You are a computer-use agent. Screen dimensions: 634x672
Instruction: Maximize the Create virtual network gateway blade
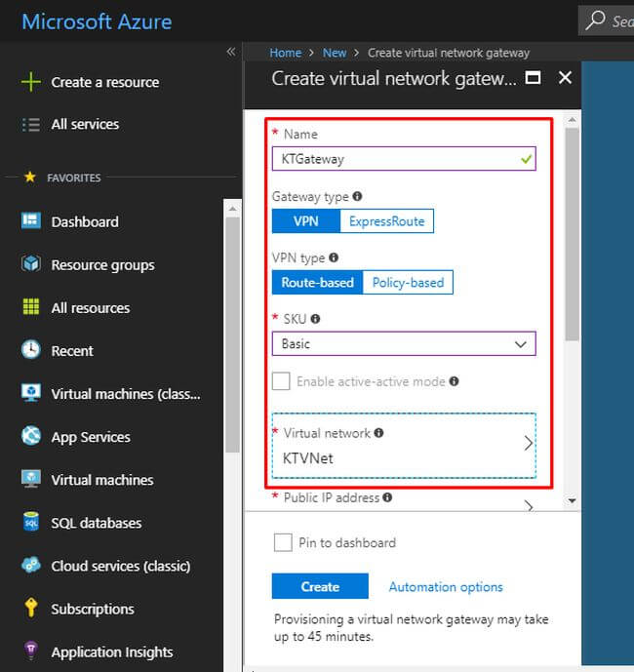[x=533, y=78]
